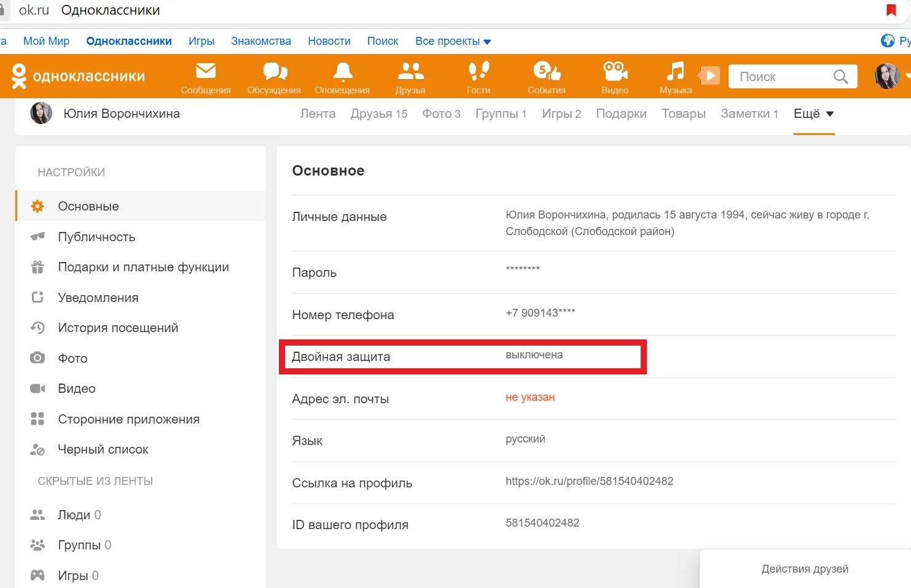This screenshot has width=911, height=588.
Task: Open Музыка note icon
Action: click(676, 71)
